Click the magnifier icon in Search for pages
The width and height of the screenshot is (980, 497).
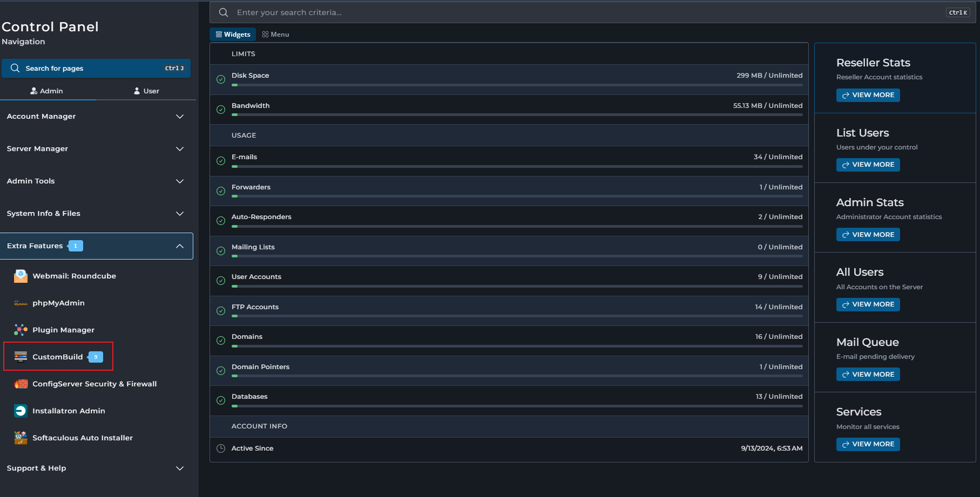click(15, 69)
